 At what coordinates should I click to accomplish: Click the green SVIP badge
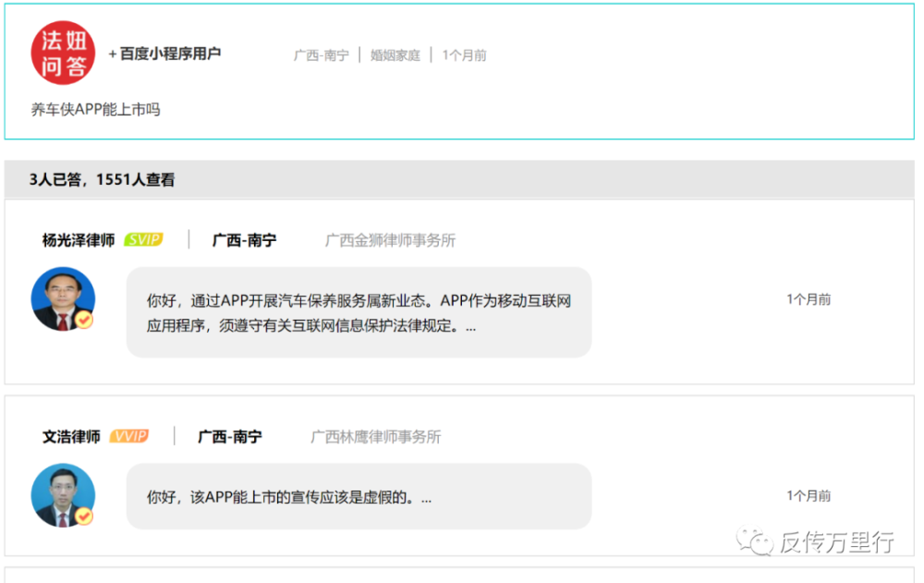tap(143, 240)
